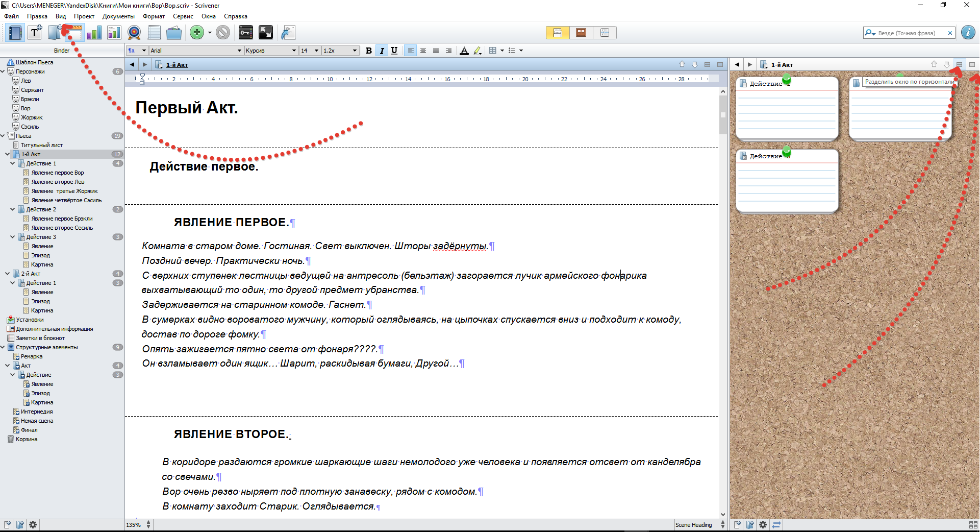Open Корзина in the Binder

coord(26,439)
